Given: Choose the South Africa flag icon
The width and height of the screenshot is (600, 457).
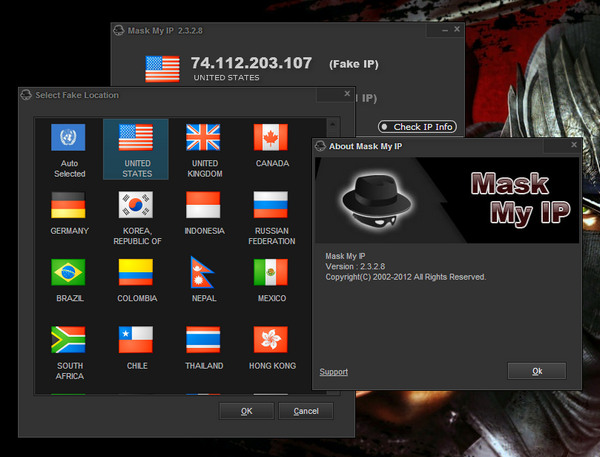Looking at the screenshot, I should [68, 339].
